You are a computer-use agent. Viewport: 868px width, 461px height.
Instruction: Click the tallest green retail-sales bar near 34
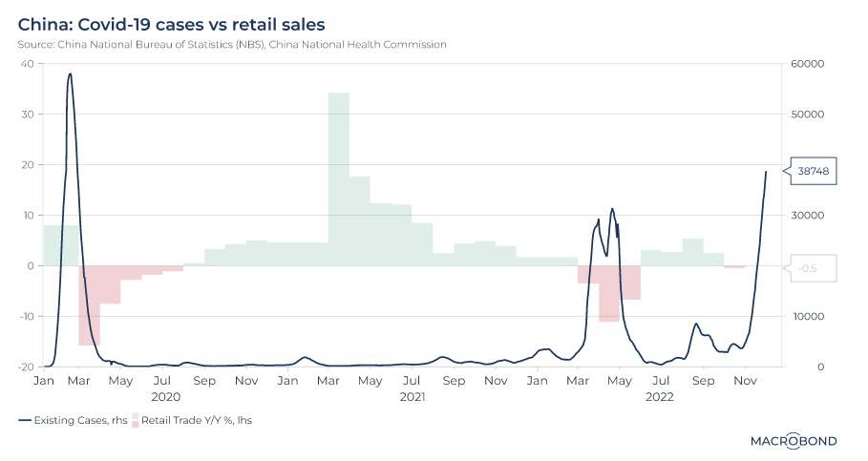point(339,179)
